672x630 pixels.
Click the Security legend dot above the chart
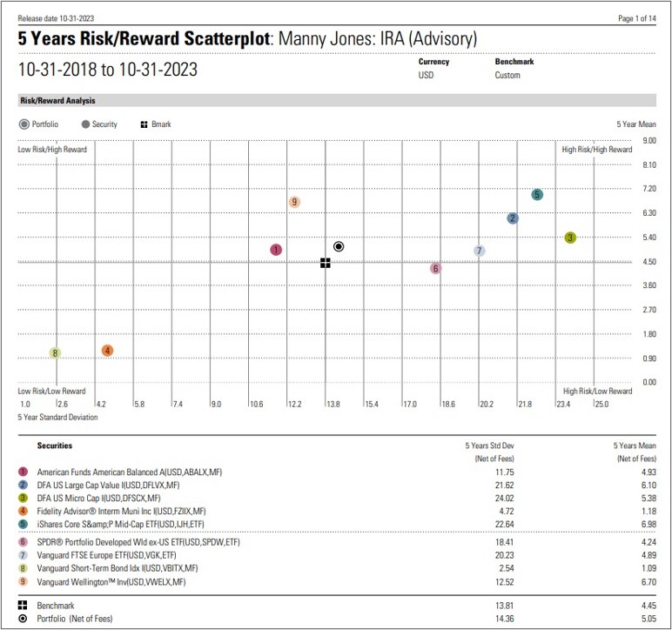[85, 124]
